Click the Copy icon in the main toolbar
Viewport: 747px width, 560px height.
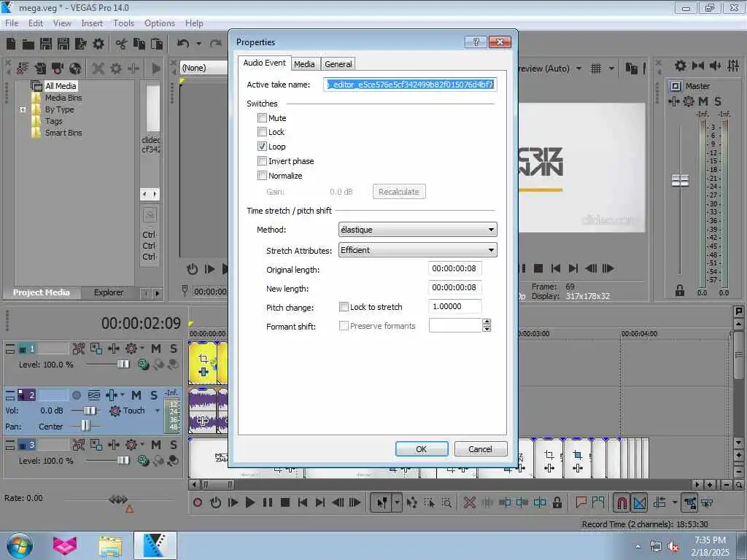click(x=139, y=44)
